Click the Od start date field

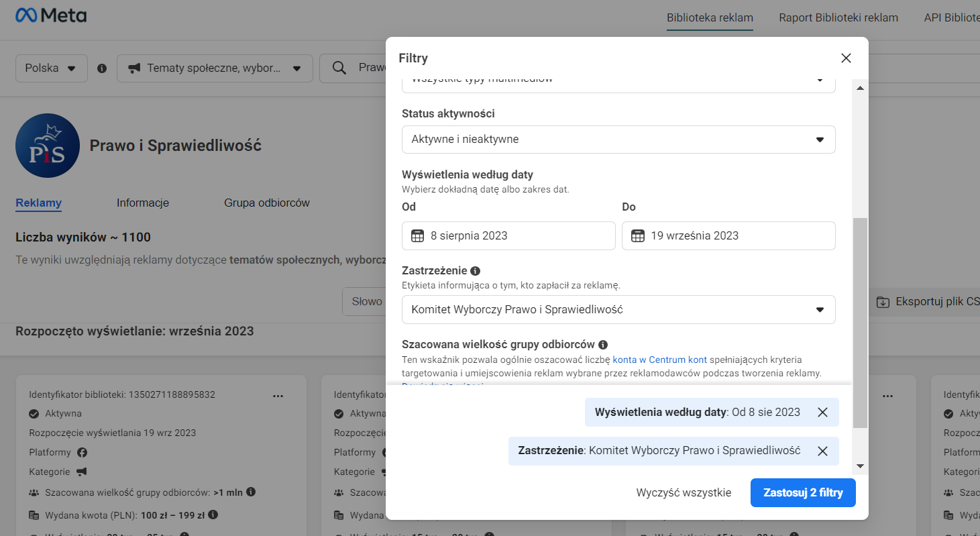tap(508, 236)
